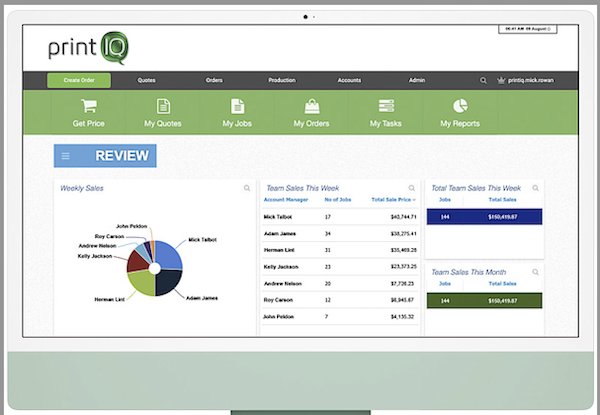Click the search icon in navigation bar

pyautogui.click(x=483, y=80)
